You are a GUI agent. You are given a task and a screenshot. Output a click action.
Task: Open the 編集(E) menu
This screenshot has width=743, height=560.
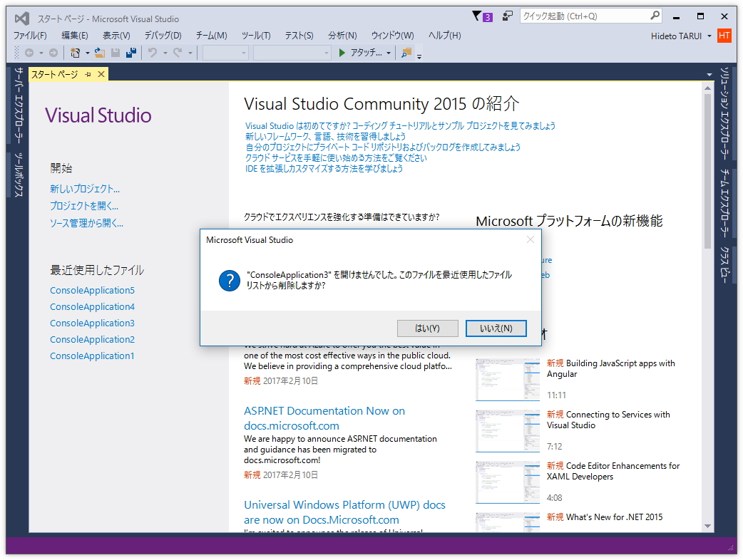(x=75, y=36)
